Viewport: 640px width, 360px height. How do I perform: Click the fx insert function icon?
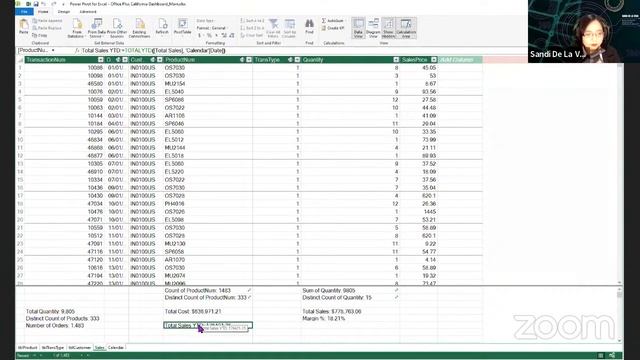point(77,51)
